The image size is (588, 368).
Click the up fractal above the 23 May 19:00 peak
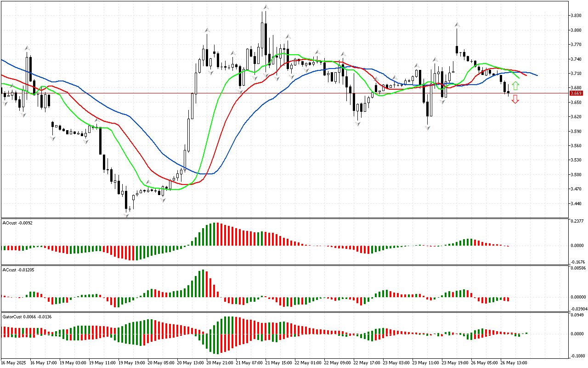click(x=457, y=24)
